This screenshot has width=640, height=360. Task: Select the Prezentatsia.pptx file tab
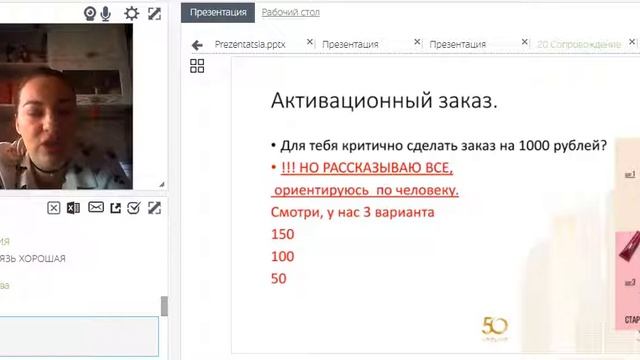250,44
